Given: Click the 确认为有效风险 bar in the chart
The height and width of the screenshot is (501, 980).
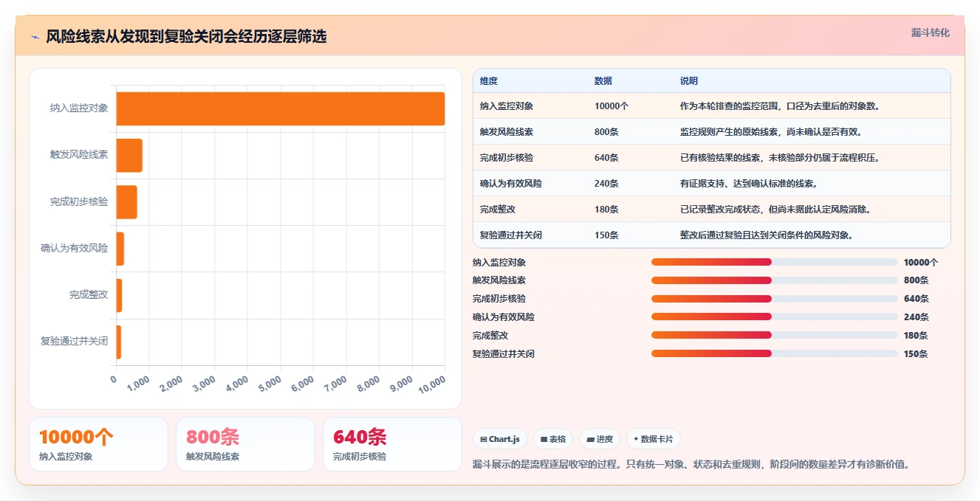Looking at the screenshot, I should (x=120, y=249).
